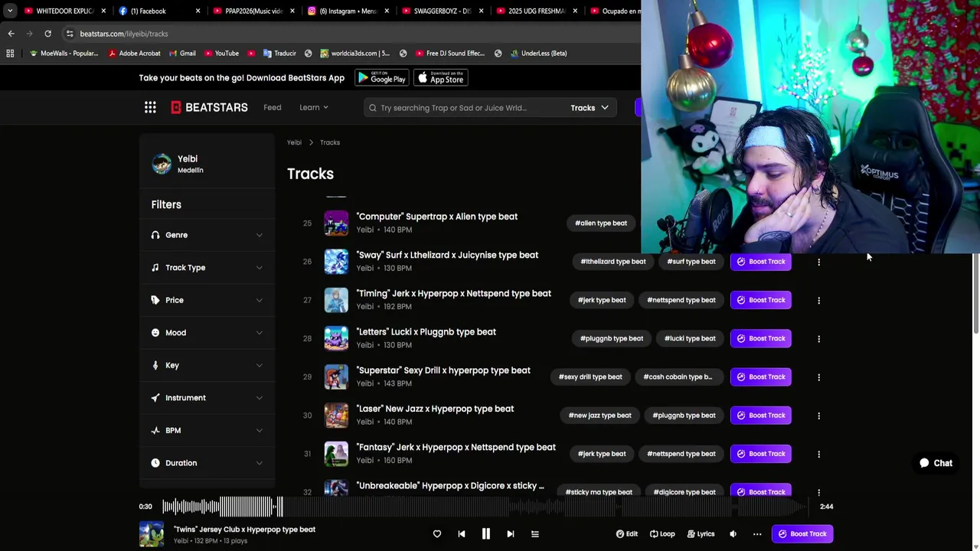980x551 pixels.
Task: Click the browser address bar URL
Action: [x=124, y=34]
